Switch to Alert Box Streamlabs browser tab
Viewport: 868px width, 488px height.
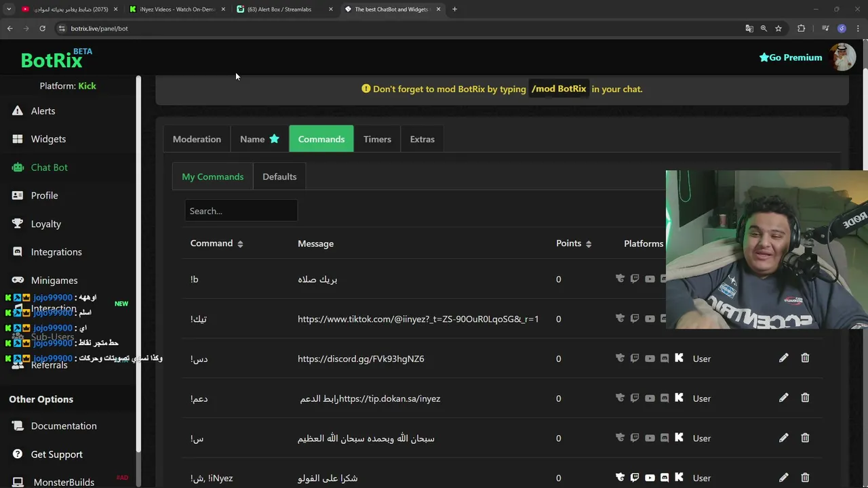pos(285,9)
